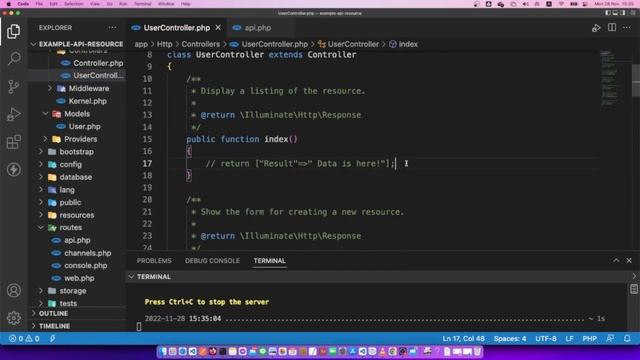Toggle the primary sidebar layout icon in the title bar
Viewport: 640px width, 360px height.
(x=608, y=13)
